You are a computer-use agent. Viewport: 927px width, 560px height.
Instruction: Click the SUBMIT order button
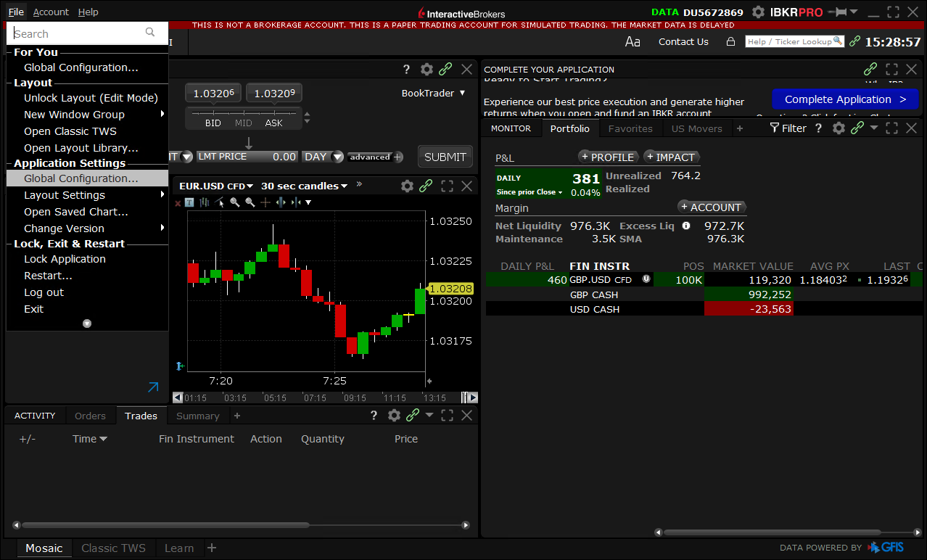click(x=445, y=157)
